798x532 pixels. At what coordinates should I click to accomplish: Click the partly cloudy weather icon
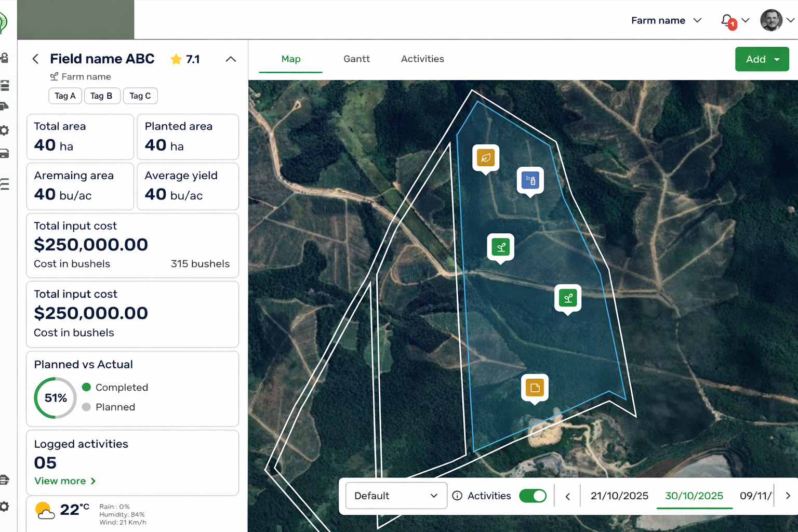[45, 511]
